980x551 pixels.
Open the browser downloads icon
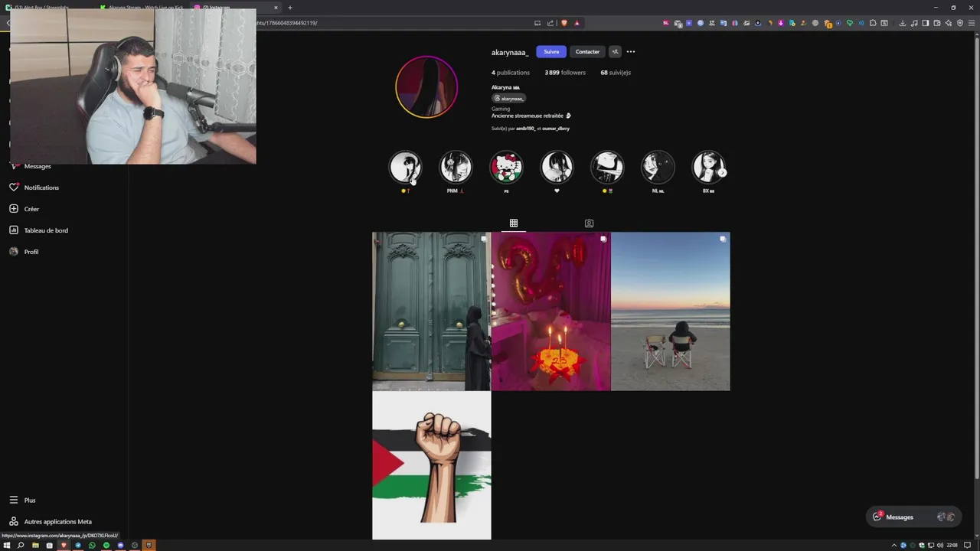click(x=902, y=23)
